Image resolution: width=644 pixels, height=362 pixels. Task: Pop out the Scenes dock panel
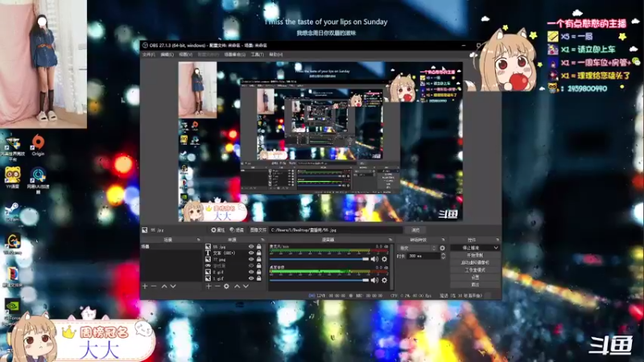click(198, 240)
